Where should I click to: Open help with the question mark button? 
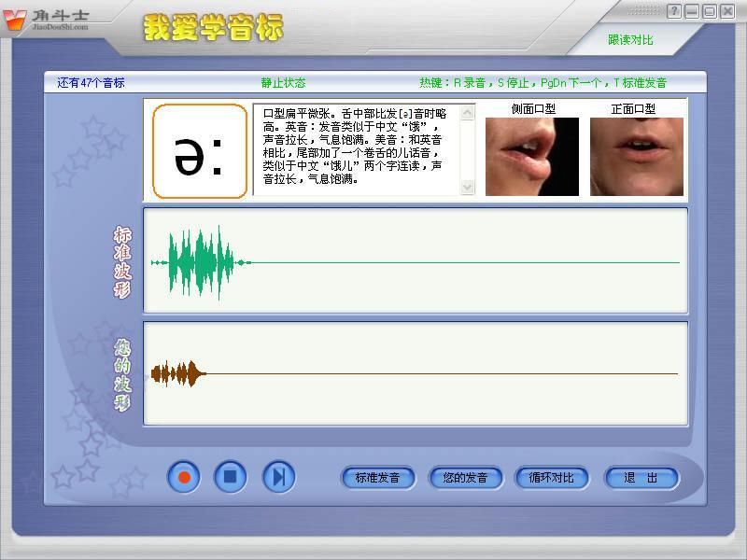tap(674, 12)
